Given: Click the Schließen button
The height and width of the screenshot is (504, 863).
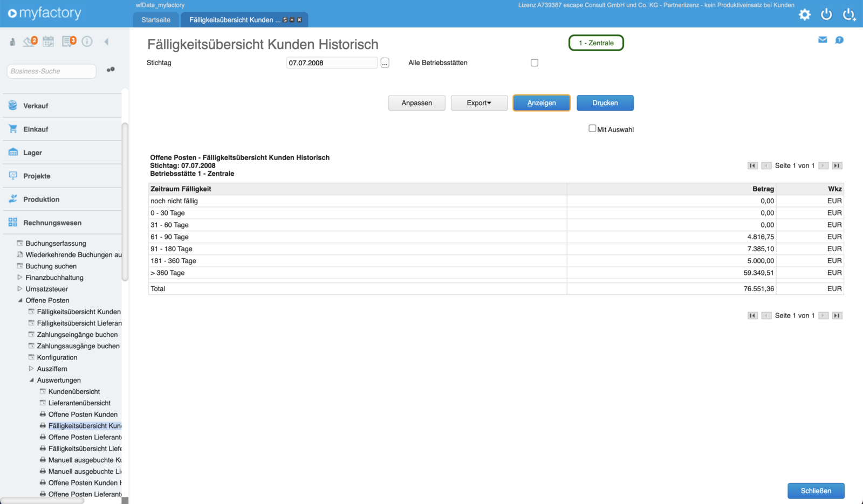Looking at the screenshot, I should tap(816, 491).
